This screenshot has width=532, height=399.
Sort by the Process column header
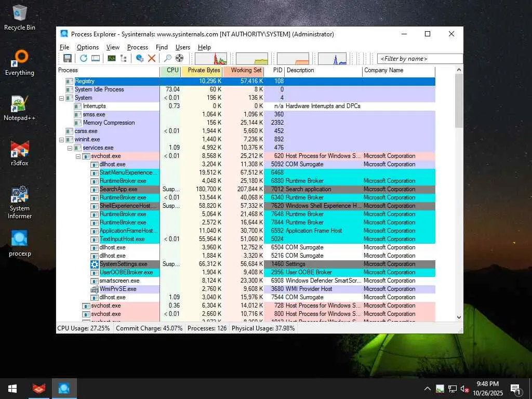[108, 70]
